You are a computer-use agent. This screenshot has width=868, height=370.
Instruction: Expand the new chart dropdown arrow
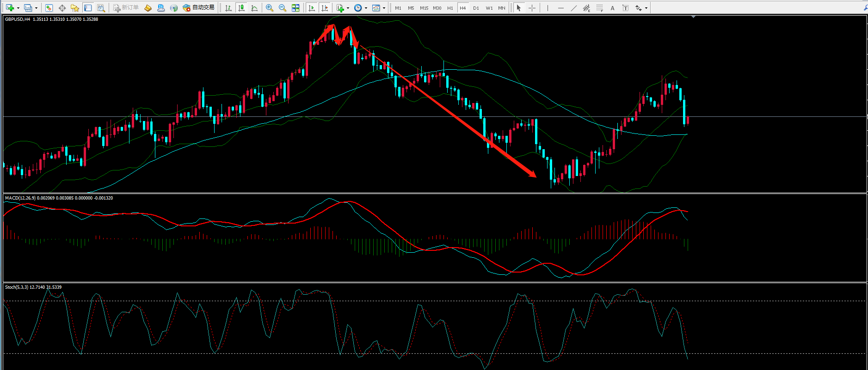[x=18, y=8]
